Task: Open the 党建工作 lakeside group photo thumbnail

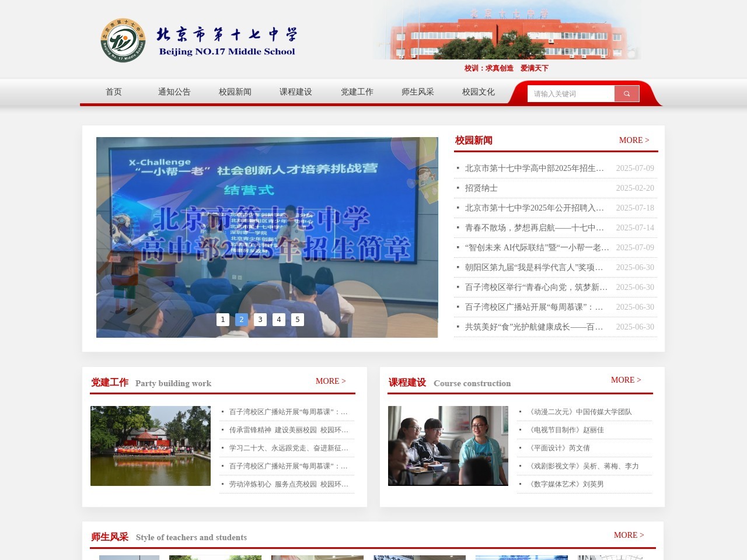Action: tap(151, 446)
